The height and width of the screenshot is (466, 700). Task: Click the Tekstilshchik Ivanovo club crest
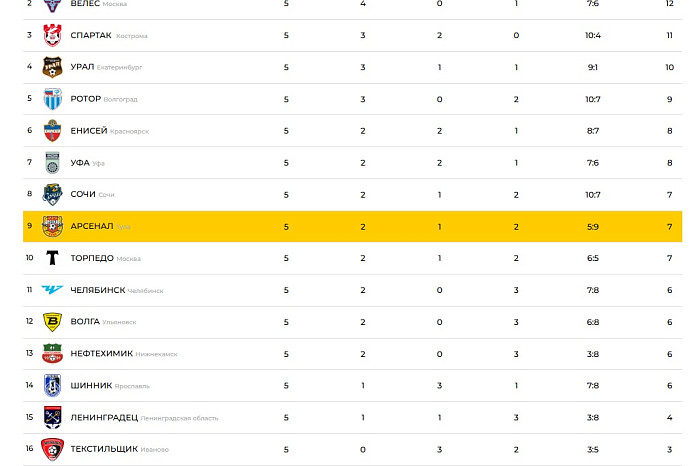52,449
